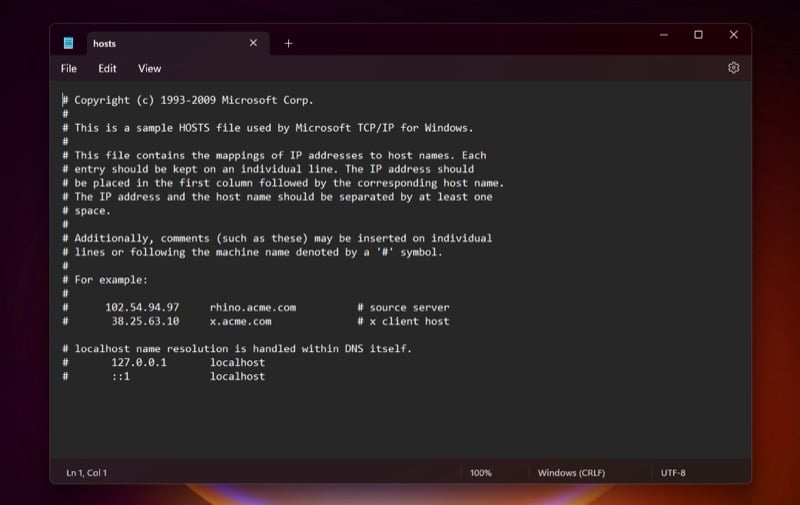Click x.acme.com hostname

tap(240, 321)
